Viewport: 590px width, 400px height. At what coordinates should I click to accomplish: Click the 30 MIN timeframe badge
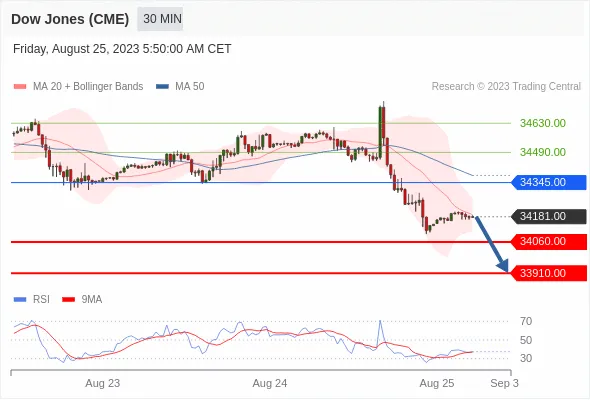pyautogui.click(x=160, y=19)
